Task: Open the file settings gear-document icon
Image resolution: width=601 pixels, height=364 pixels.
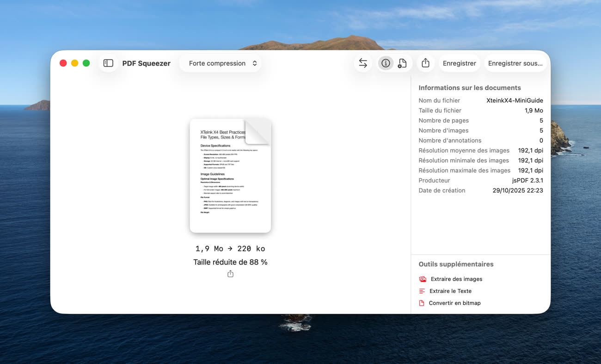Action: pyautogui.click(x=402, y=63)
